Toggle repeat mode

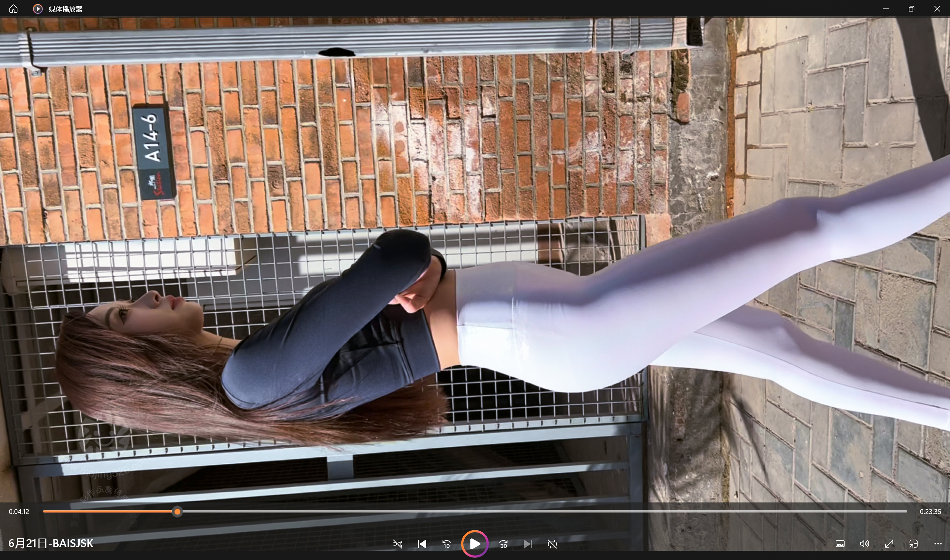552,544
